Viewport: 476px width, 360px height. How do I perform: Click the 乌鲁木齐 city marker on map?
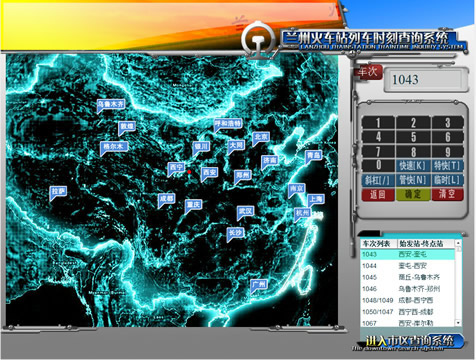point(111,104)
